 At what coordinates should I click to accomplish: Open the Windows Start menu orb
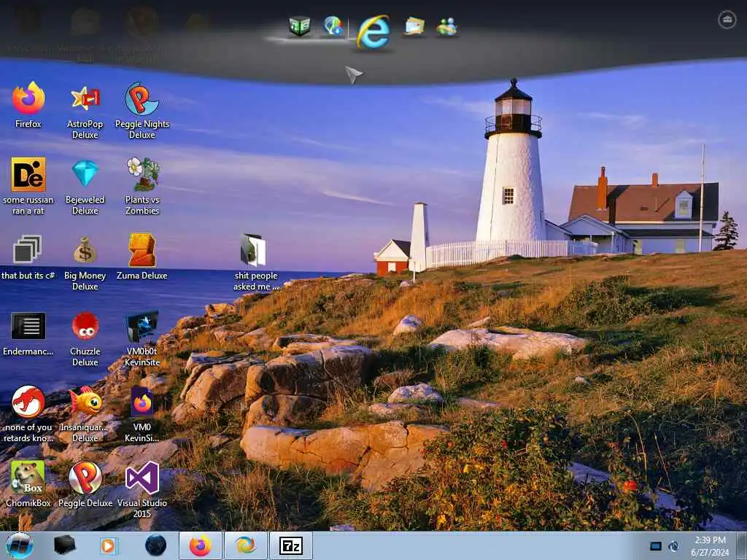[x=20, y=545]
